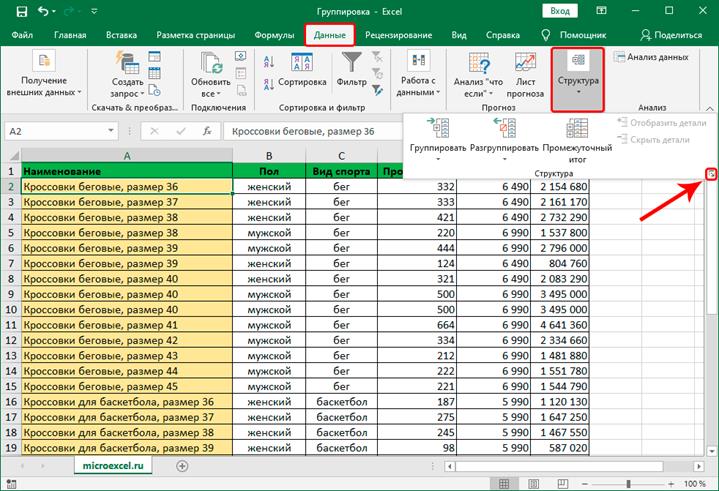
Task: Open the Сортировка dialog
Action: (302, 70)
